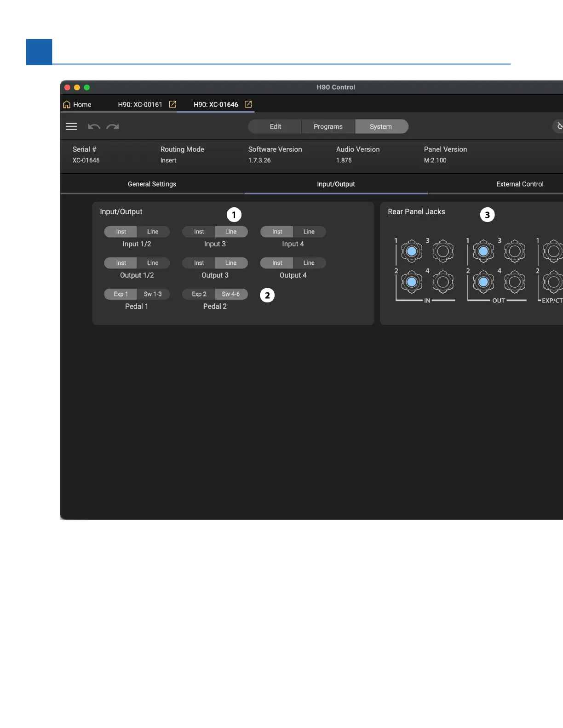Set Pedal 1 to Sw 1-3
Screen dimensions: 563x728
click(153, 294)
